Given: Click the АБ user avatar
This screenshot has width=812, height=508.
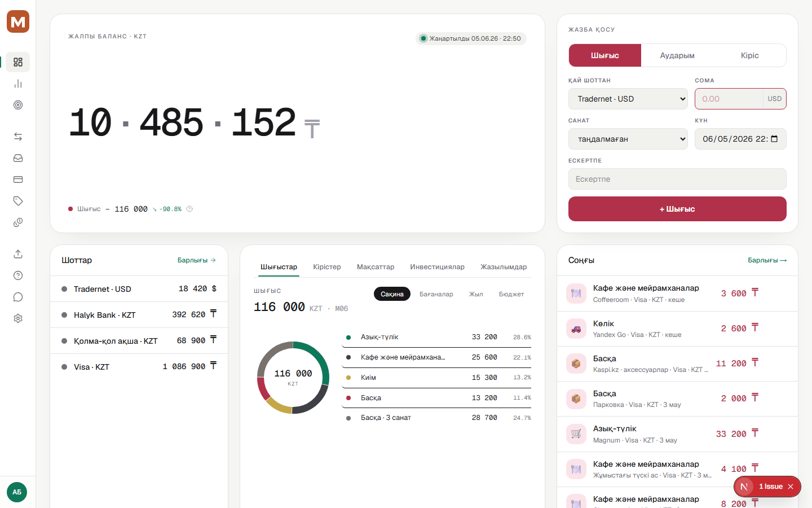Looking at the screenshot, I should pyautogui.click(x=17, y=492).
